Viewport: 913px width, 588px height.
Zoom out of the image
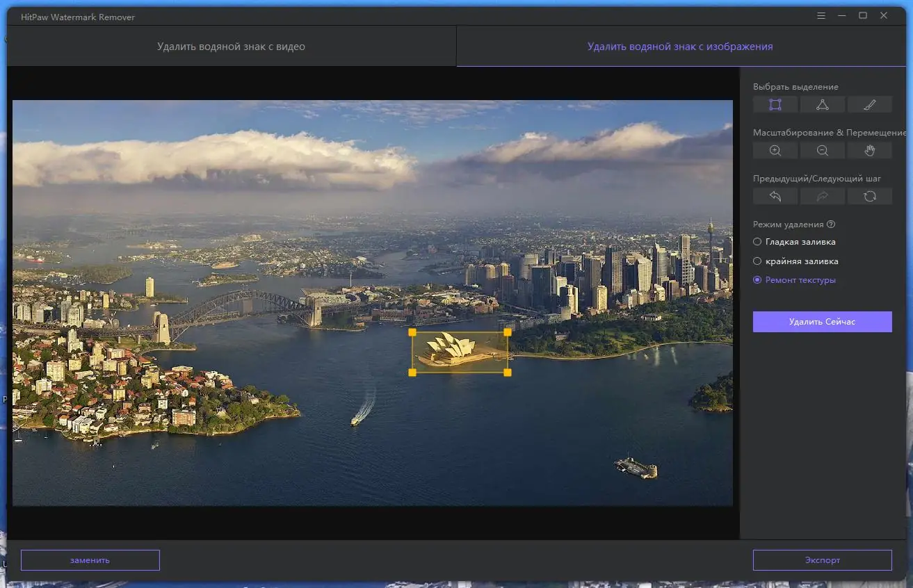tap(823, 150)
